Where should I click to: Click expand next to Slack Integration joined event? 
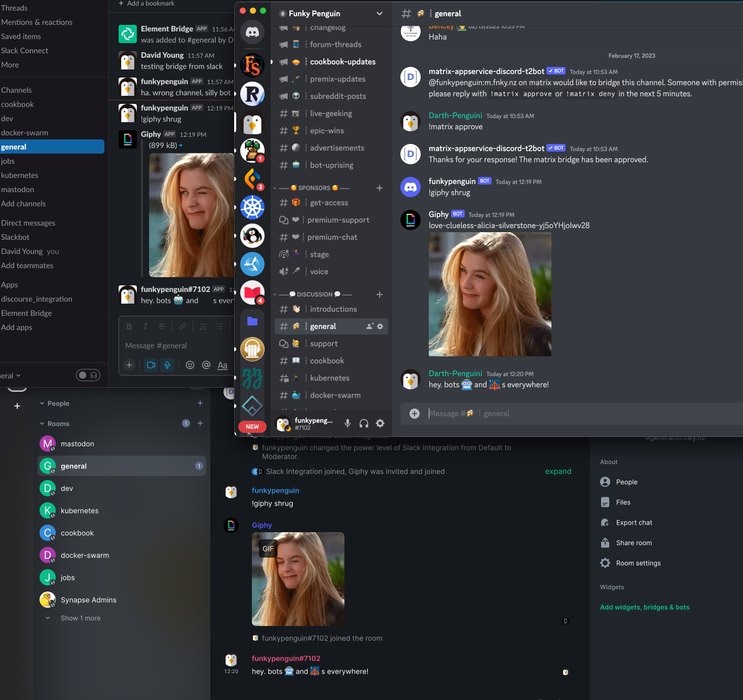[558, 471]
